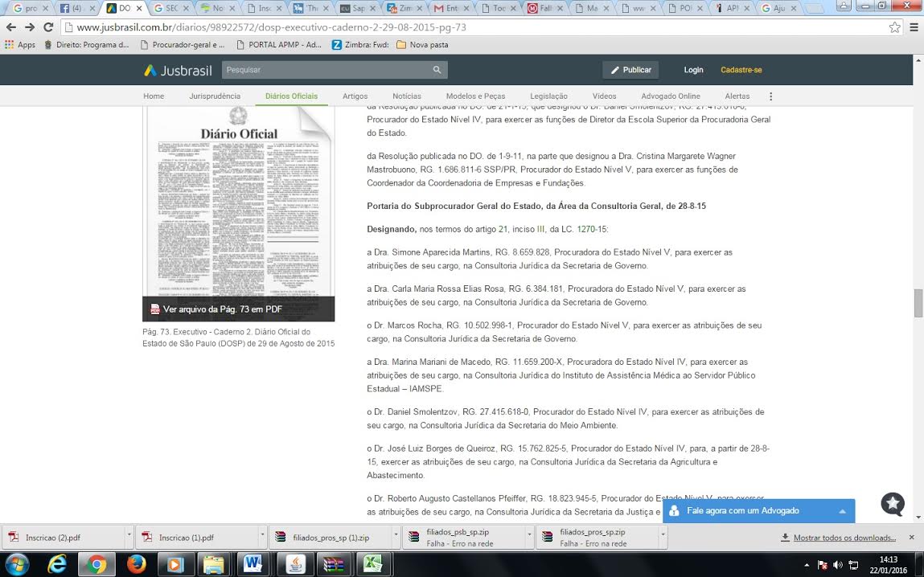Bookmark page with the star icon
This screenshot has width=924, height=577.
[x=894, y=27]
